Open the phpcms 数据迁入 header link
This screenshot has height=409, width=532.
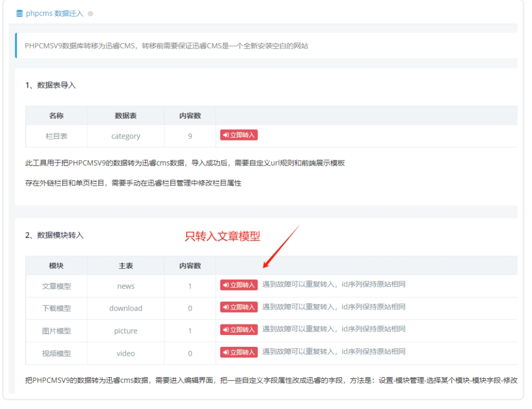point(54,14)
